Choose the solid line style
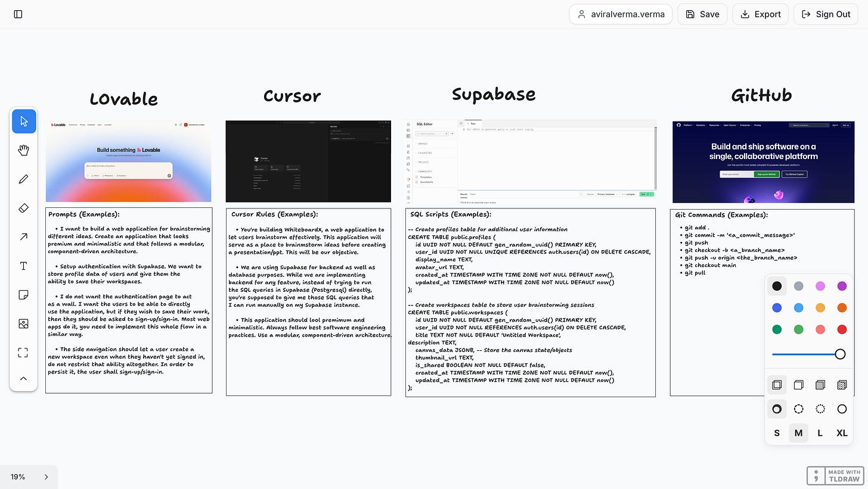868x489 pixels. pos(842,409)
